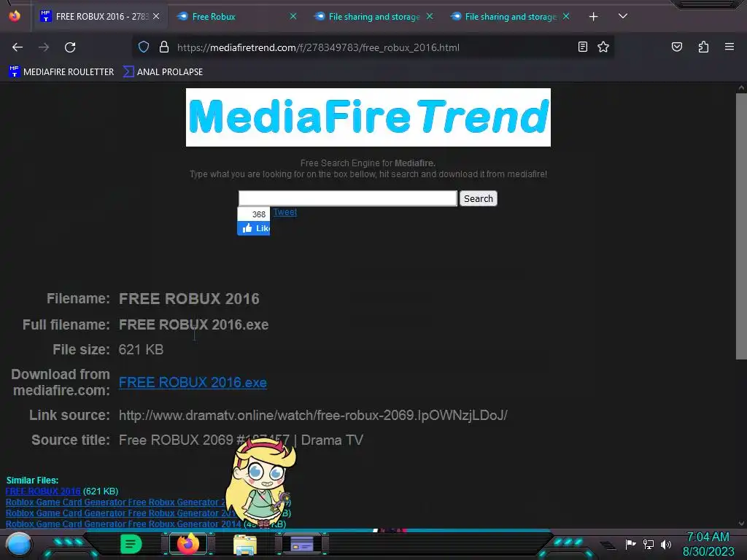The width and height of the screenshot is (747, 560).
Task: Open the second bookmark bar item
Action: pos(163,72)
